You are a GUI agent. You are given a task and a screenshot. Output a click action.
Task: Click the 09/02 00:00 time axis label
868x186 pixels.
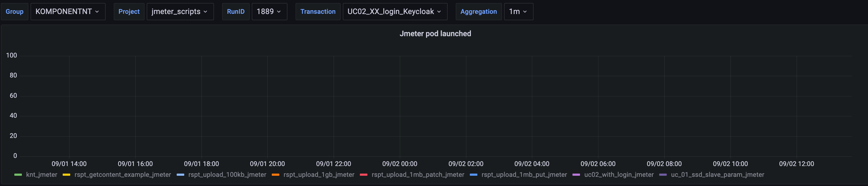[400, 164]
